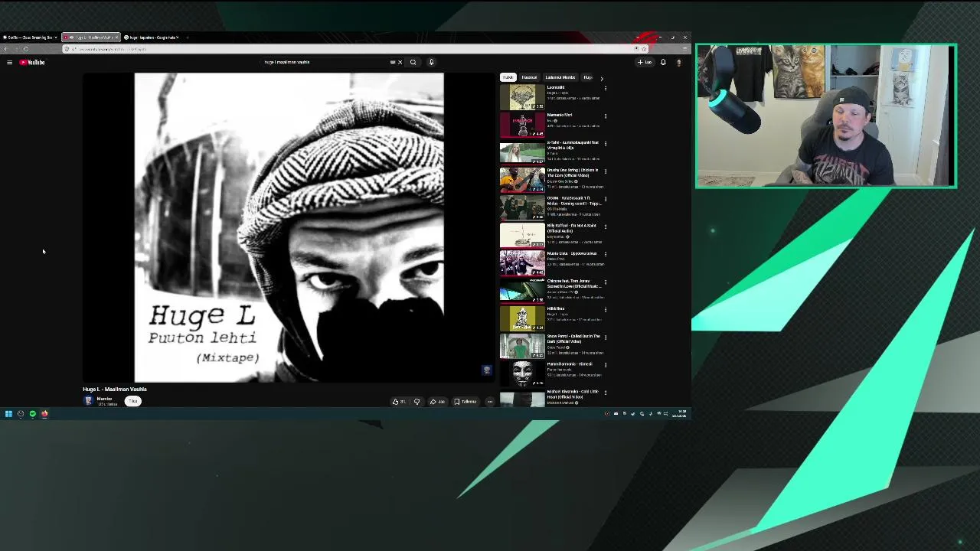Start voice search with the microphone icon
The width and height of the screenshot is (980, 551).
coord(431,62)
